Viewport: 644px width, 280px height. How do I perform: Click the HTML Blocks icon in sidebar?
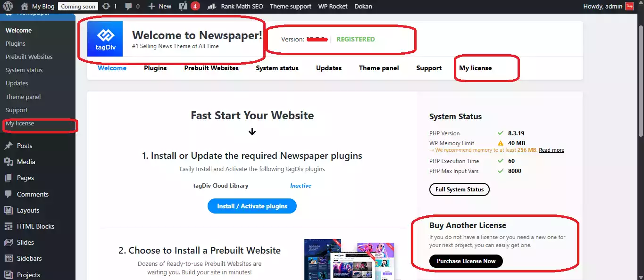(x=8, y=226)
